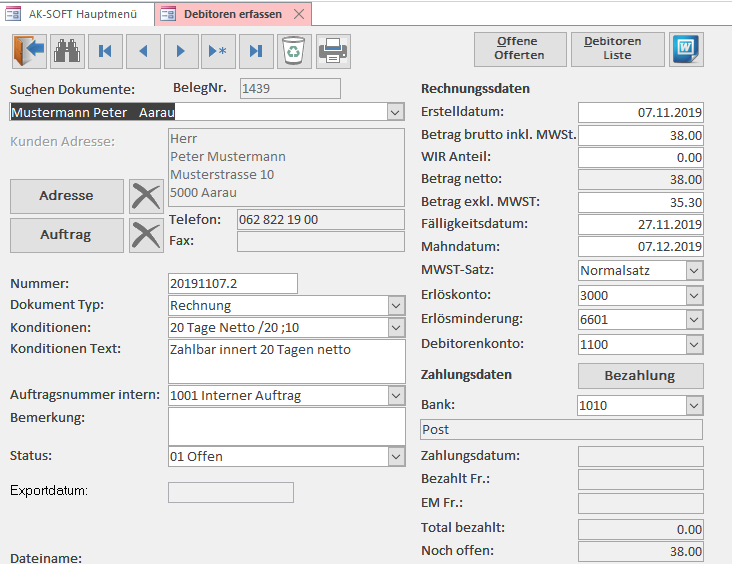The width and height of the screenshot is (732, 564).
Task: Delete record with recycle bin icon
Action: click(x=294, y=51)
